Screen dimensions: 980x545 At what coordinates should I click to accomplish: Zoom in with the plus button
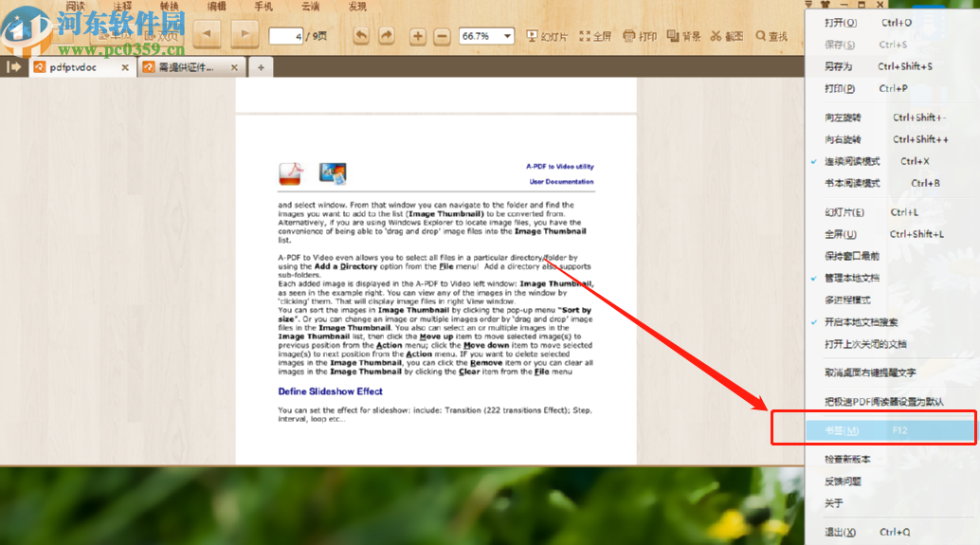(418, 36)
